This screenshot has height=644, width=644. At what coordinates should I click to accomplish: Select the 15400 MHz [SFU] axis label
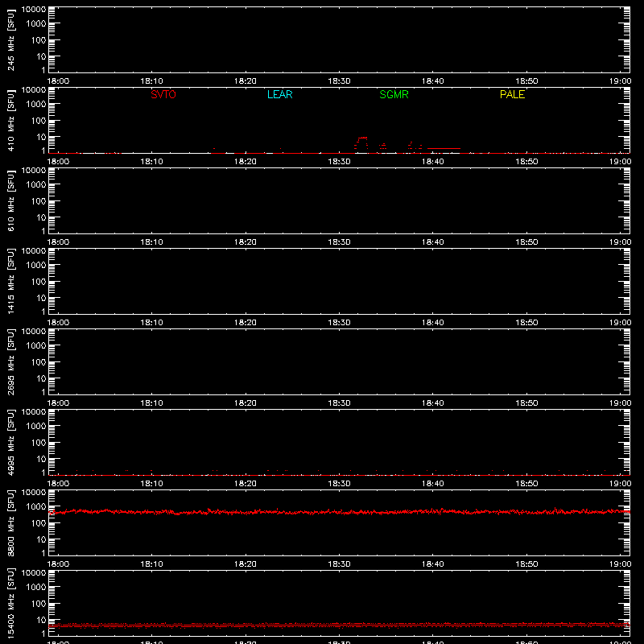10,604
